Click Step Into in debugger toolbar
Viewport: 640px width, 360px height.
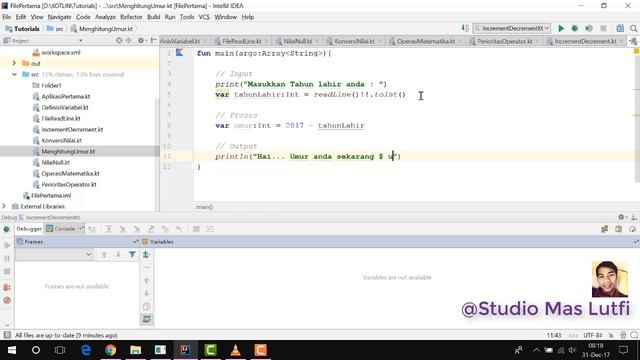pos(122,229)
